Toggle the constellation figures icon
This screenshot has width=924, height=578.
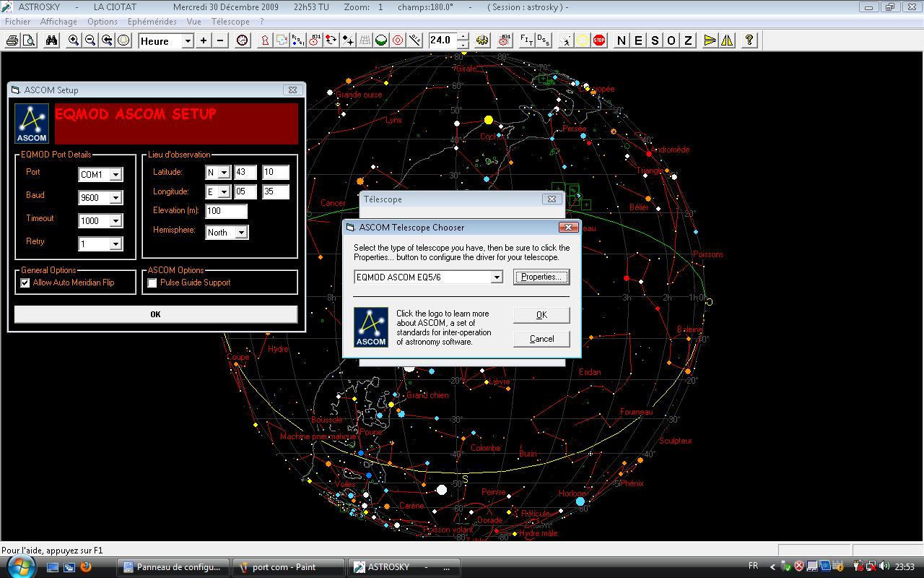265,40
